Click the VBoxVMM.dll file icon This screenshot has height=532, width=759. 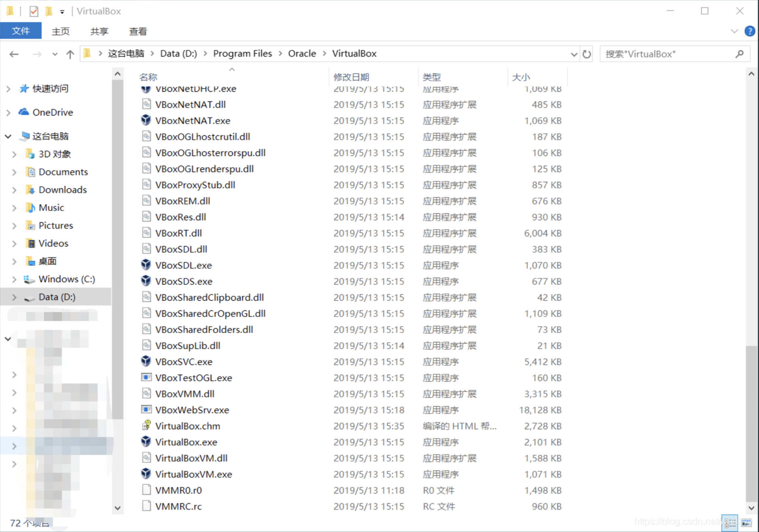click(146, 393)
